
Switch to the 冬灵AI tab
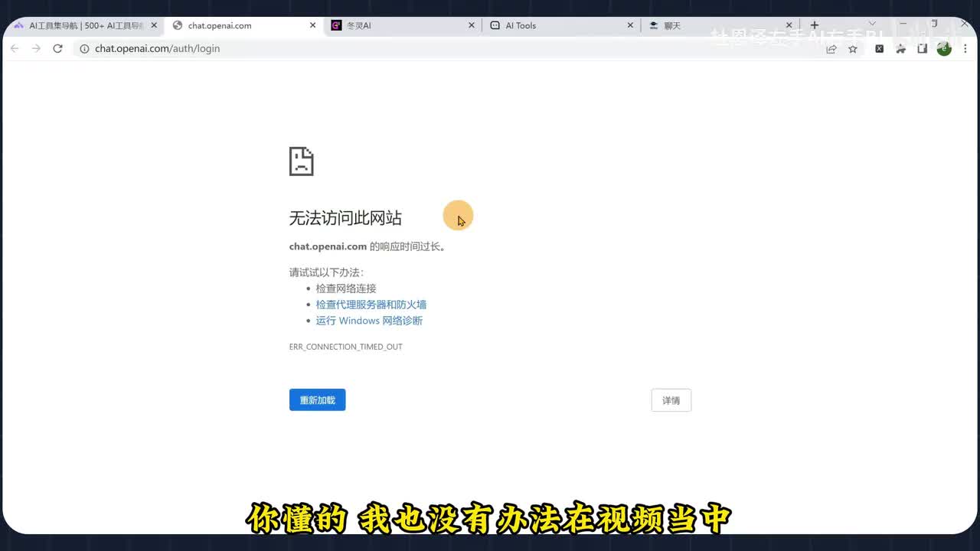point(398,25)
